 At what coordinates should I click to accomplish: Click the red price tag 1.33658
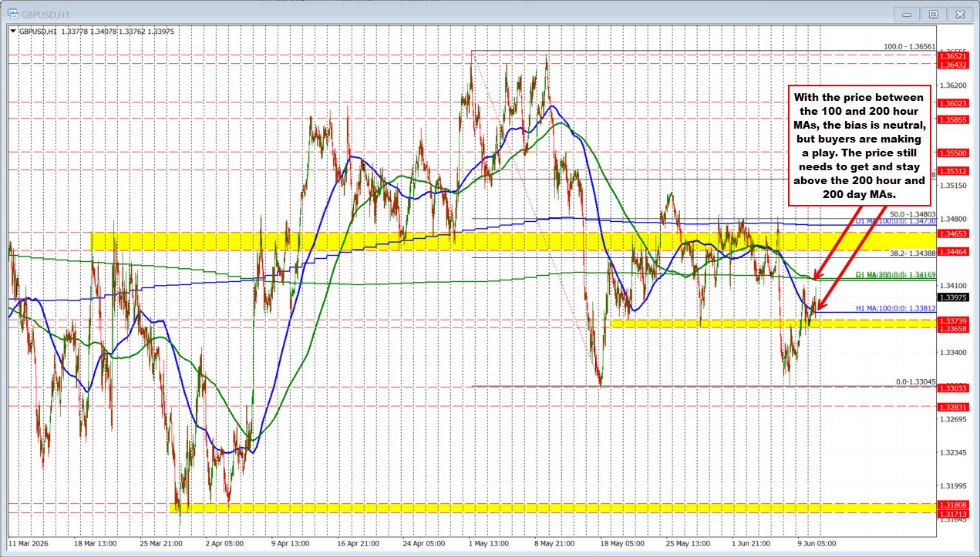click(952, 328)
